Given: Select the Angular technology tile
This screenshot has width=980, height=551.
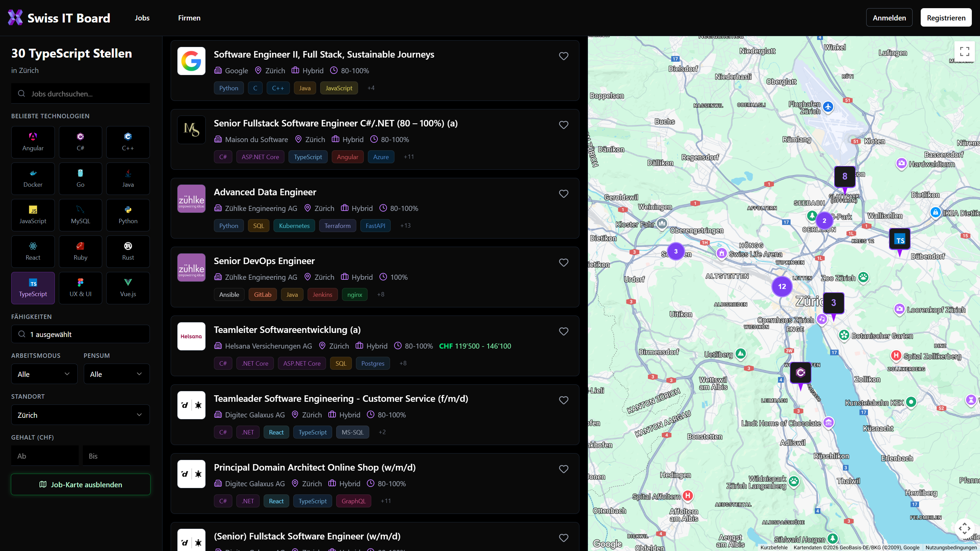Looking at the screenshot, I should click(33, 142).
